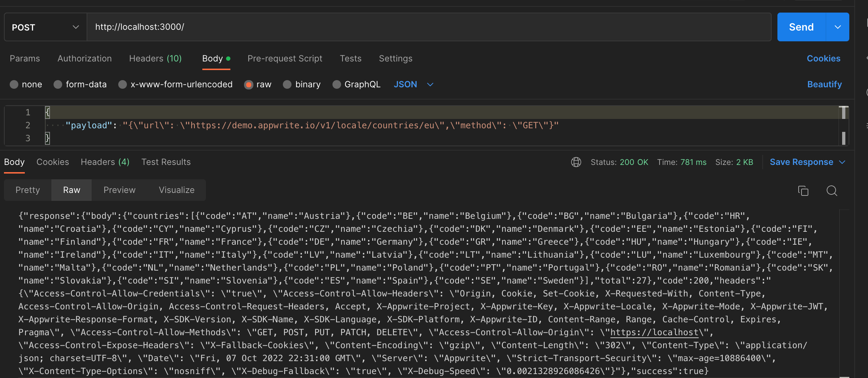
Task: Click the network globe icon beside Status
Action: point(576,162)
